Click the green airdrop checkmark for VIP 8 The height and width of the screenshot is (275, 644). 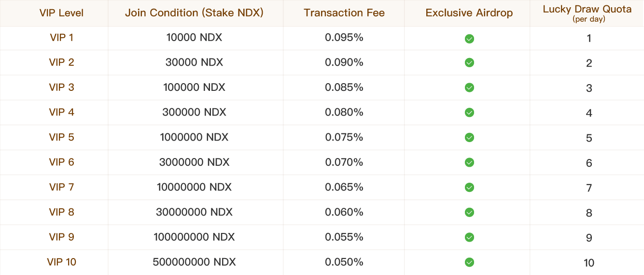[469, 213]
